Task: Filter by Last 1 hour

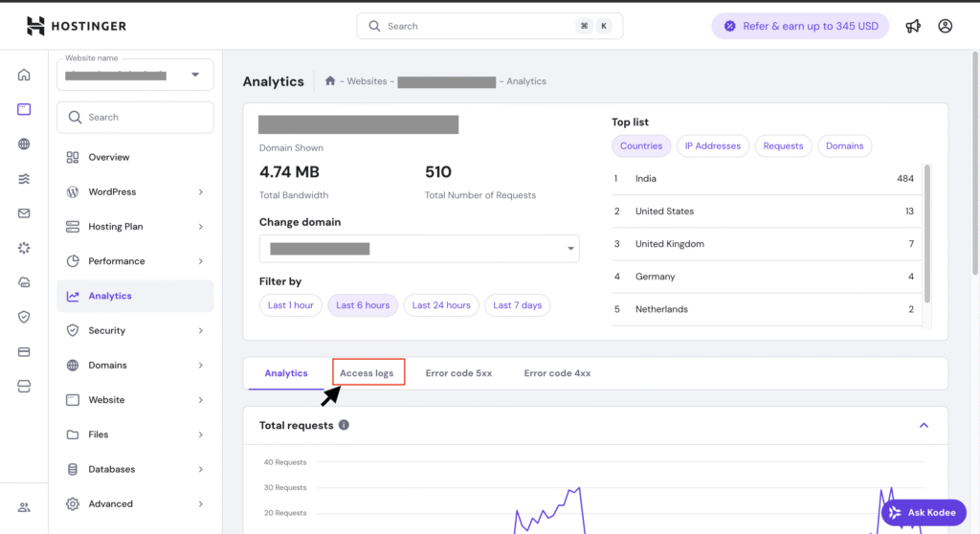Action: tap(290, 305)
